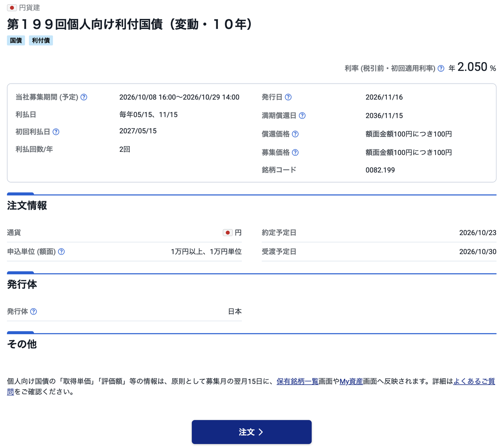This screenshot has height=448, width=504.
Task: Click the issuer value 日本
Action: [235, 312]
